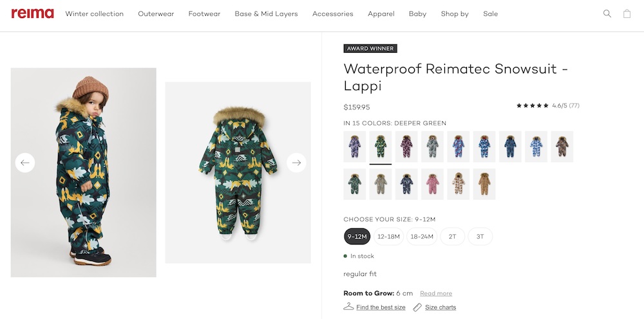Open the Winter collection menu
The height and width of the screenshot is (319, 644).
(x=94, y=14)
